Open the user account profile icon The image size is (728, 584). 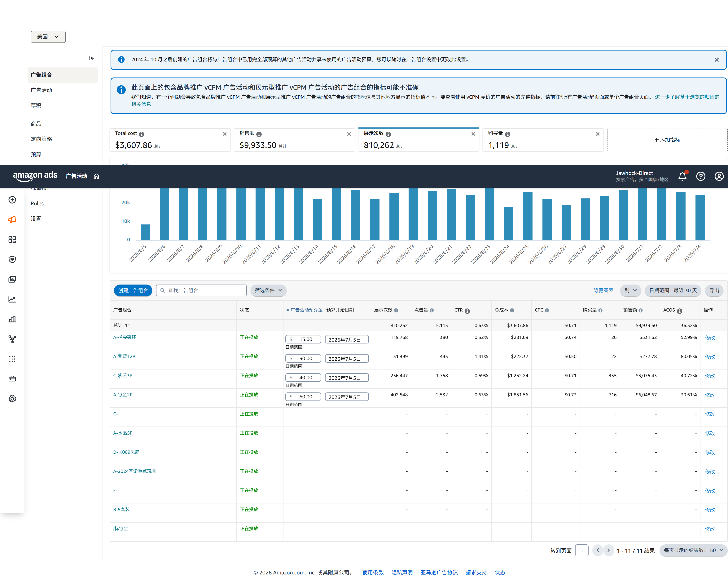[x=719, y=176]
